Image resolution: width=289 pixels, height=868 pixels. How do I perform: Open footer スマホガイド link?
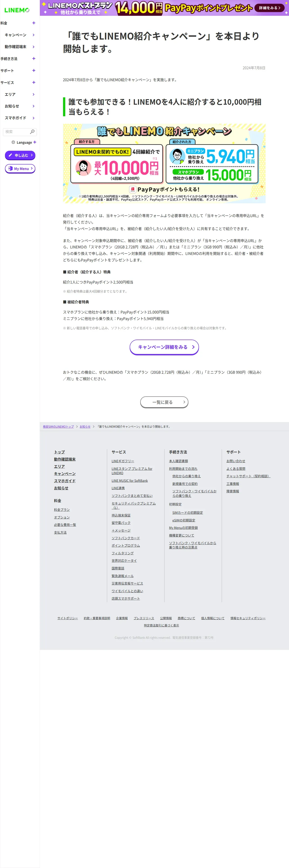click(65, 481)
